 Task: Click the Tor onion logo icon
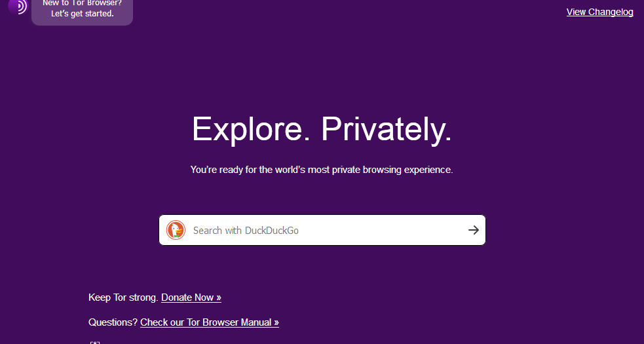pyautogui.click(x=18, y=7)
